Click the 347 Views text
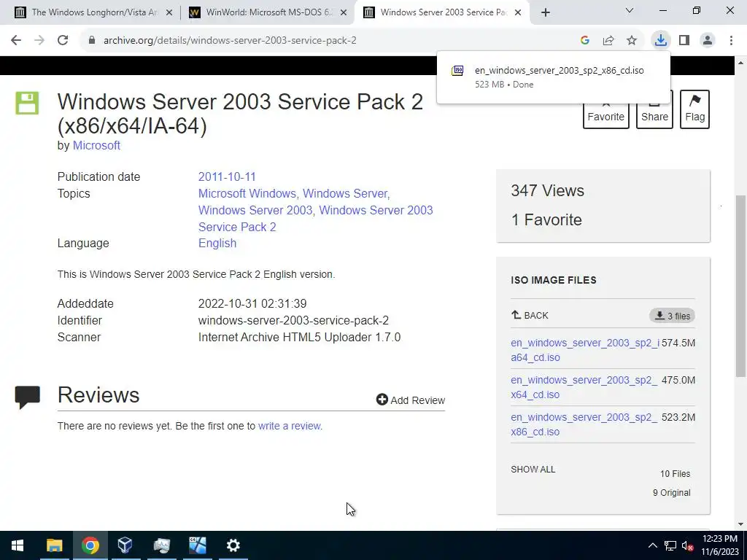747x560 pixels. tap(547, 190)
